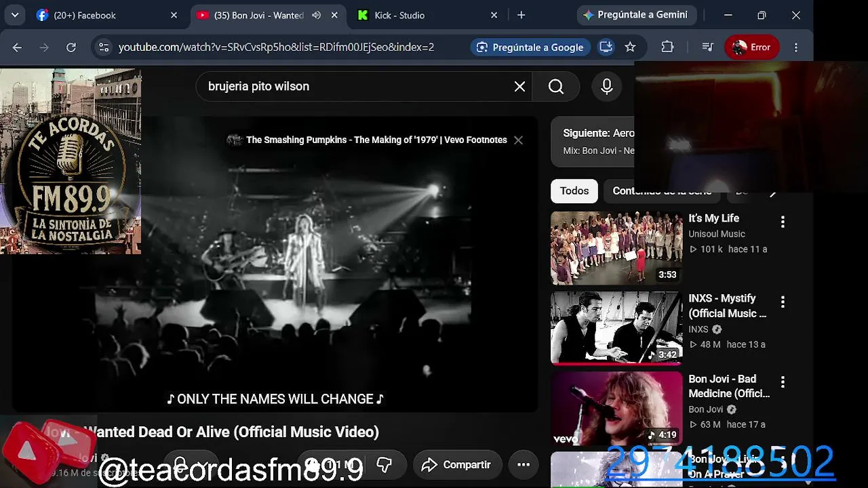Viewport: 868px width, 488px height.
Task: Clear the YouTube search text
Action: 519,86
